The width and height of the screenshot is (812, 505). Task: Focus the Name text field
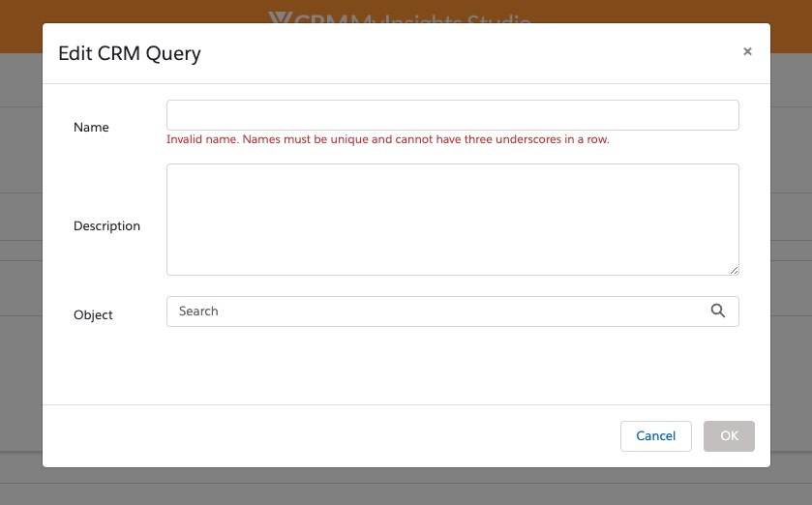tap(452, 115)
